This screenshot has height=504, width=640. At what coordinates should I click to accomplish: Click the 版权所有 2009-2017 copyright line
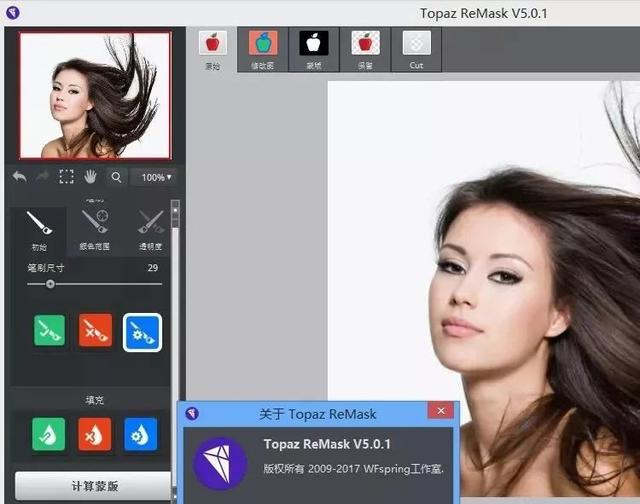353,468
